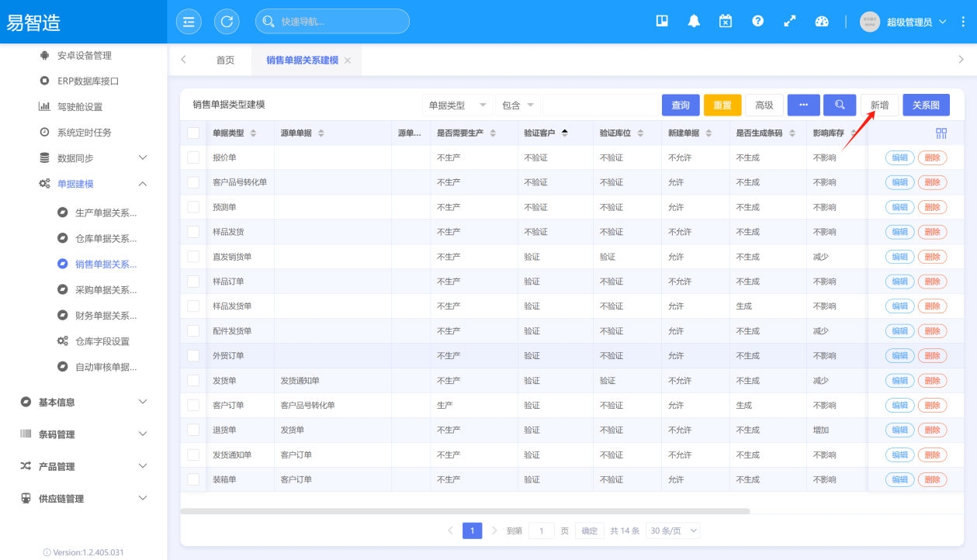Go to previous page arrow
977x560 pixels.
click(450, 531)
